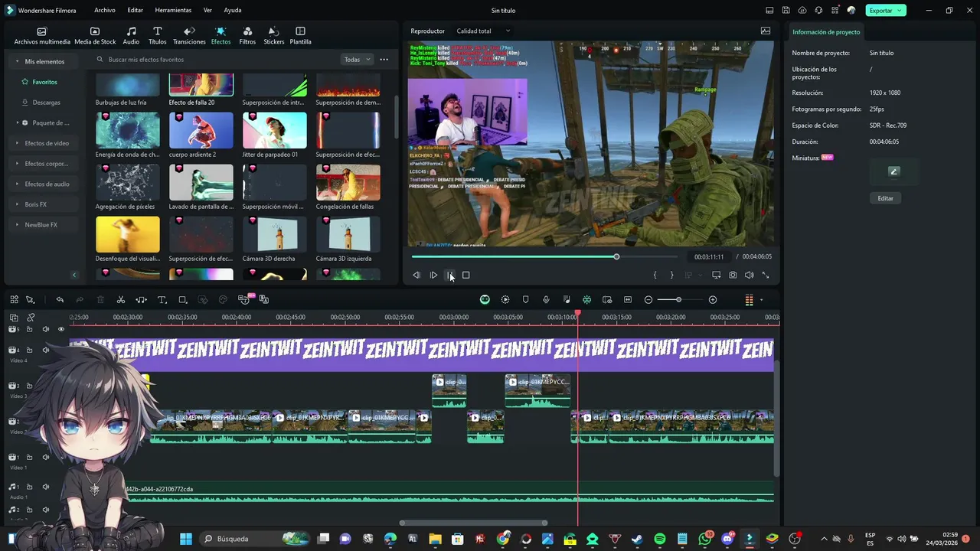Select Favoritos in the effects sidebar

tap(44, 82)
